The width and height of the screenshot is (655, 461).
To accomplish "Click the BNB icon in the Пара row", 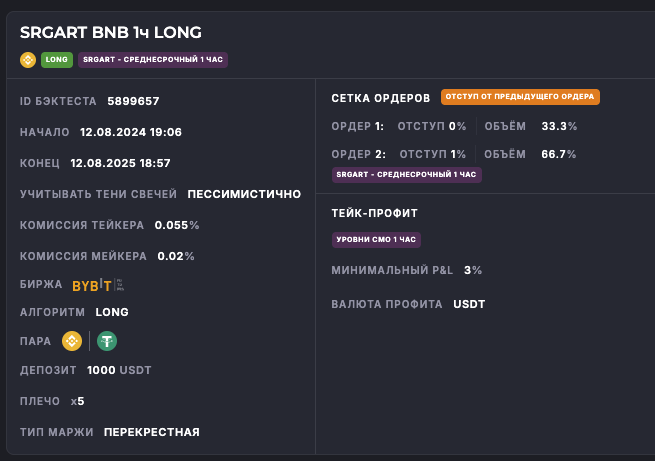I will pos(72,341).
